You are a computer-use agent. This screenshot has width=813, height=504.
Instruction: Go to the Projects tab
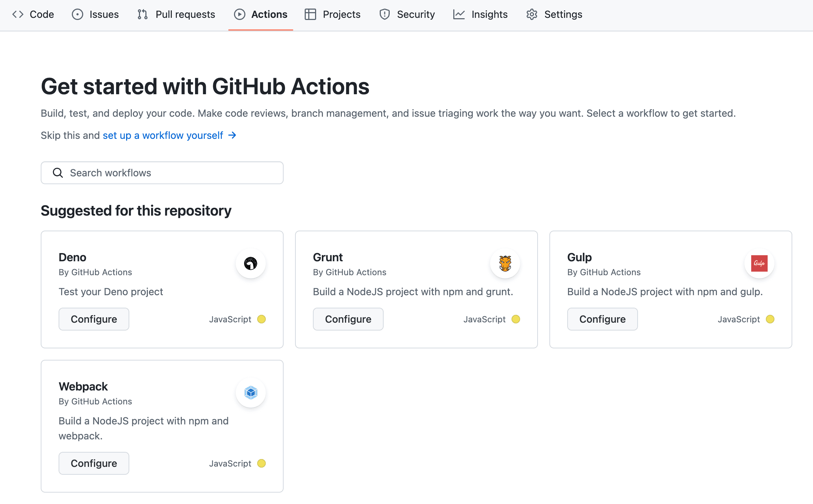(333, 14)
